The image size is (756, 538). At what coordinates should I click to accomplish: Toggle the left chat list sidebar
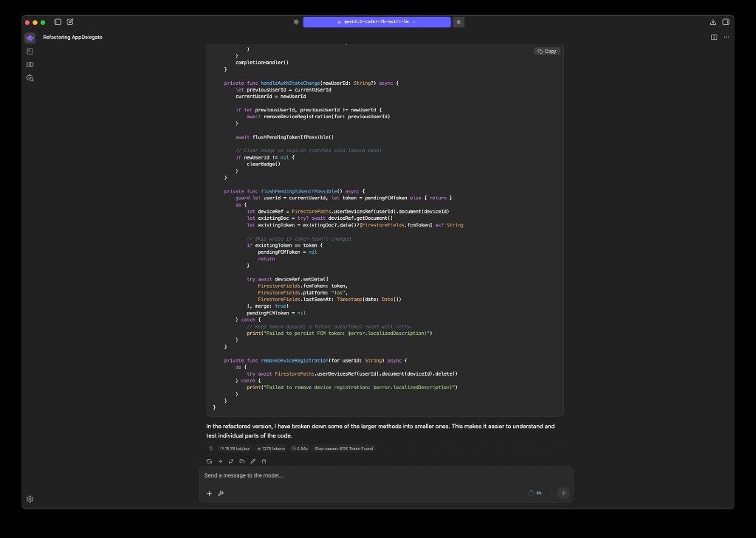(x=58, y=22)
